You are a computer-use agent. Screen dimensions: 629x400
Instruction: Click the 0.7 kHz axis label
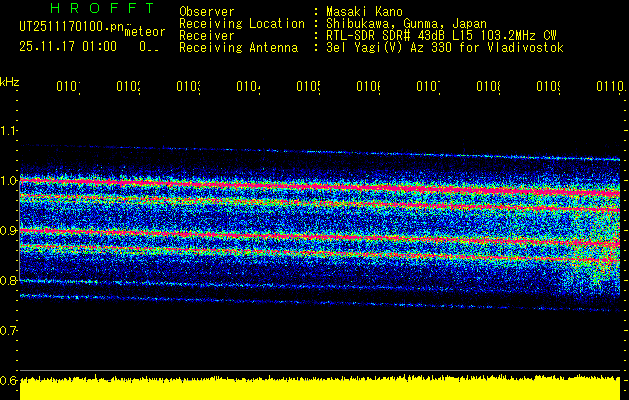coord(8,330)
